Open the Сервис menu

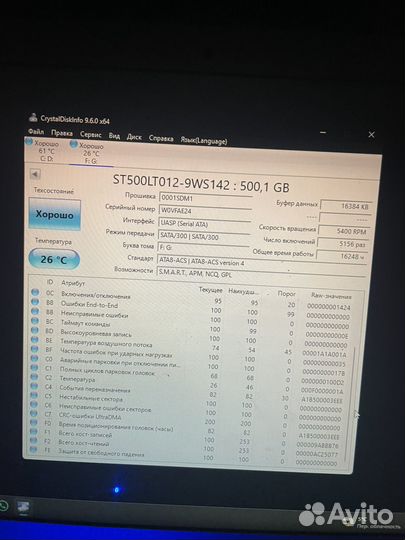[x=91, y=135]
